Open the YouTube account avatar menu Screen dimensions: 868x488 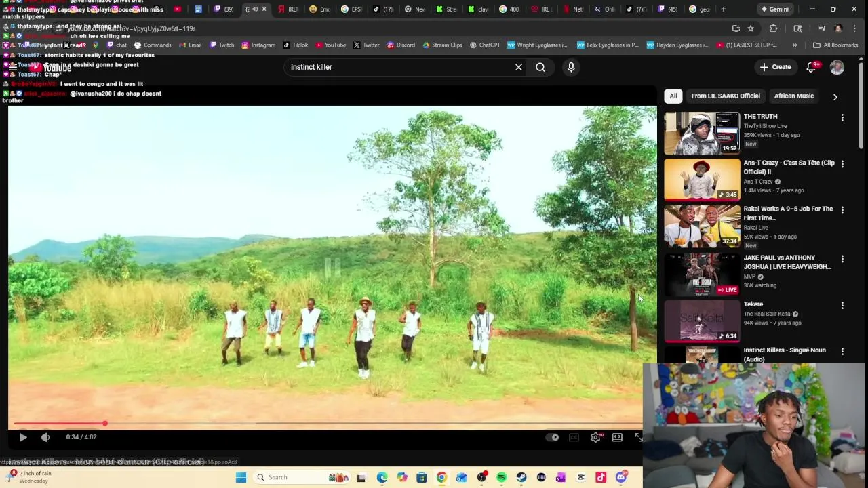[837, 67]
